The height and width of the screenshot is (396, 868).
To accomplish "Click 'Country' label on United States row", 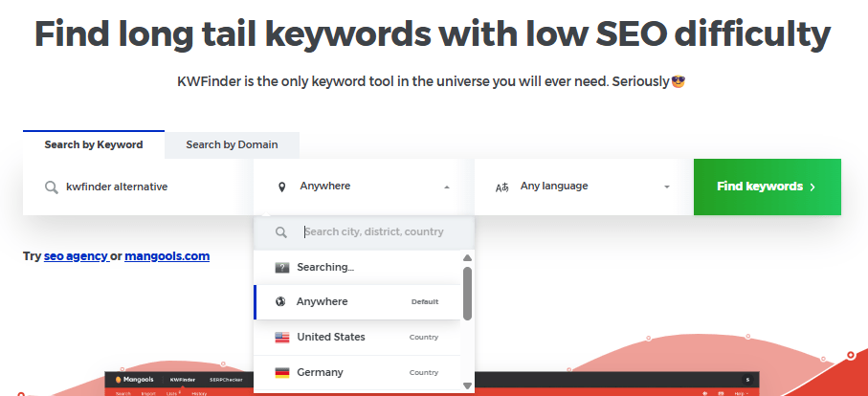I will [424, 338].
